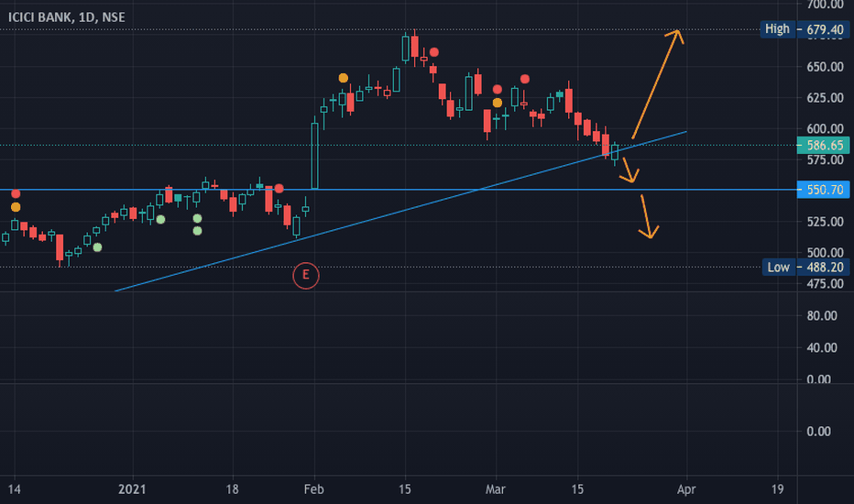The width and height of the screenshot is (854, 504).
Task: Click the 14 date label on the time axis
Action: [14, 489]
